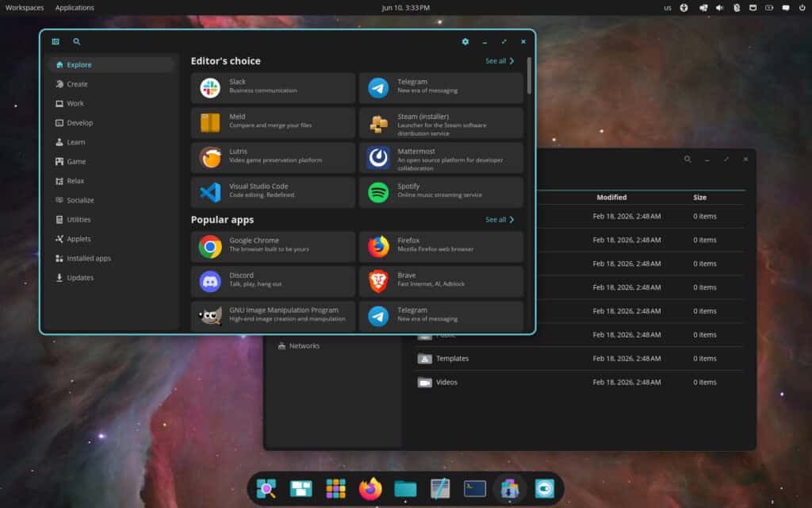The width and height of the screenshot is (812, 508).
Task: Open the Files app in the dock
Action: (405, 488)
